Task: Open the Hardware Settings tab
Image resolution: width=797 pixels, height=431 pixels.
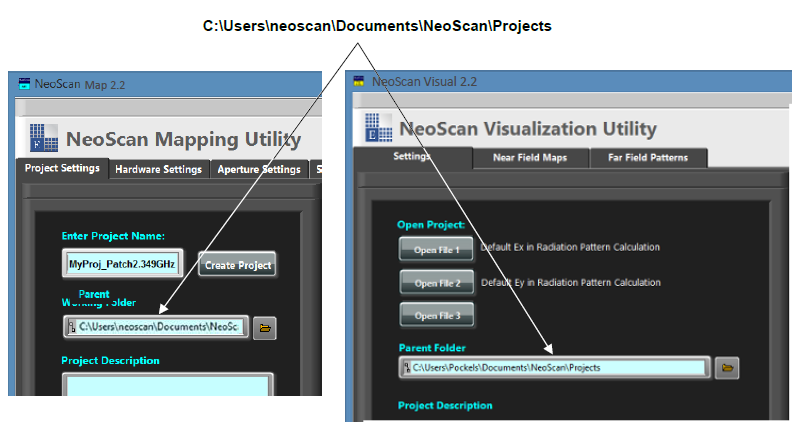Action: point(159,169)
